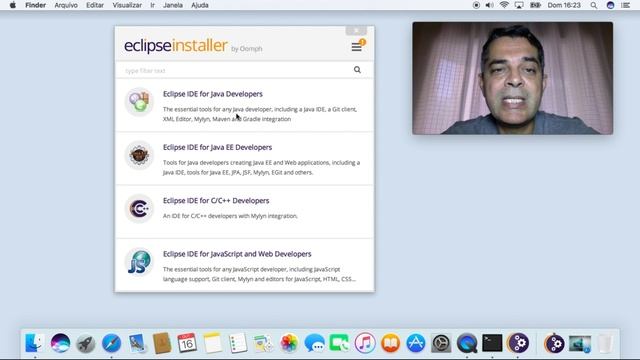This screenshot has height=360, width=640.
Task: Click the Java Developers description text
Action: [x=260, y=114]
